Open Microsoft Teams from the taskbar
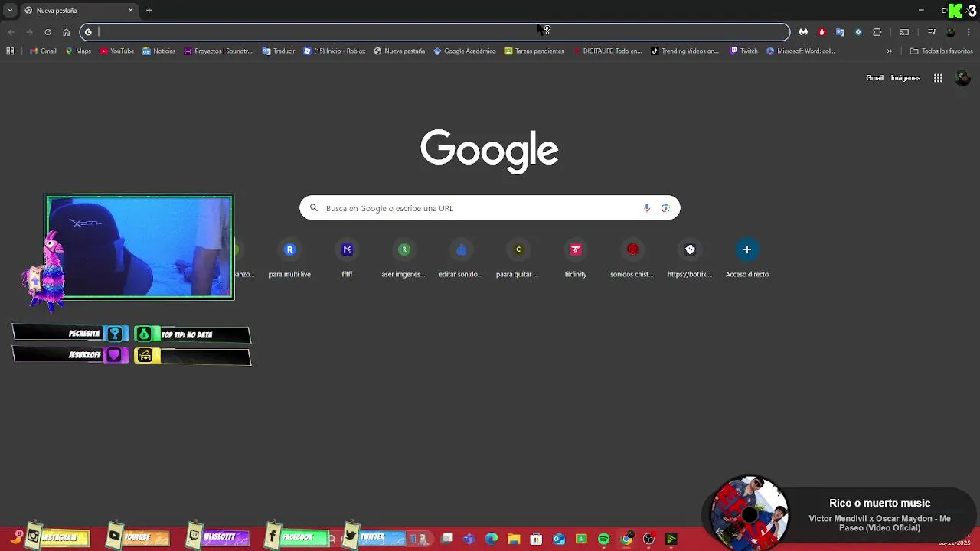 tap(469, 539)
